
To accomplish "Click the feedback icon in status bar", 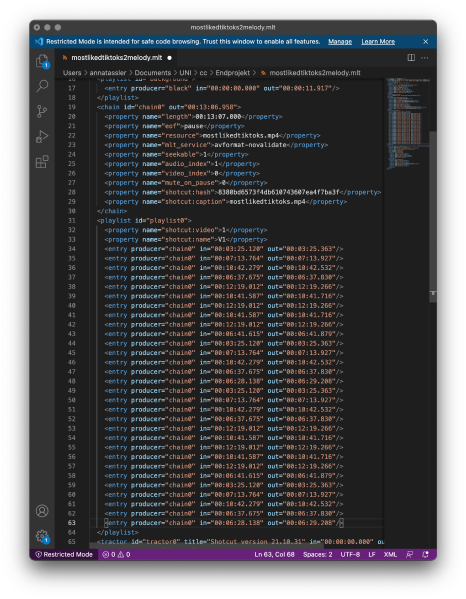I will click(409, 554).
